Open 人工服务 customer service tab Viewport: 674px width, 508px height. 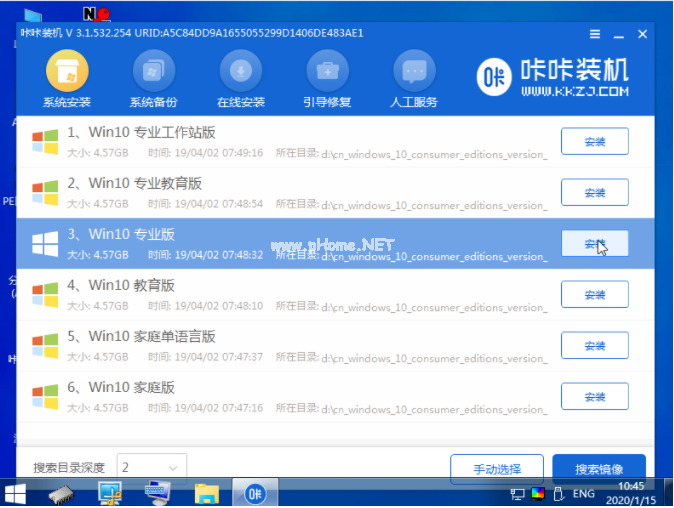[414, 79]
